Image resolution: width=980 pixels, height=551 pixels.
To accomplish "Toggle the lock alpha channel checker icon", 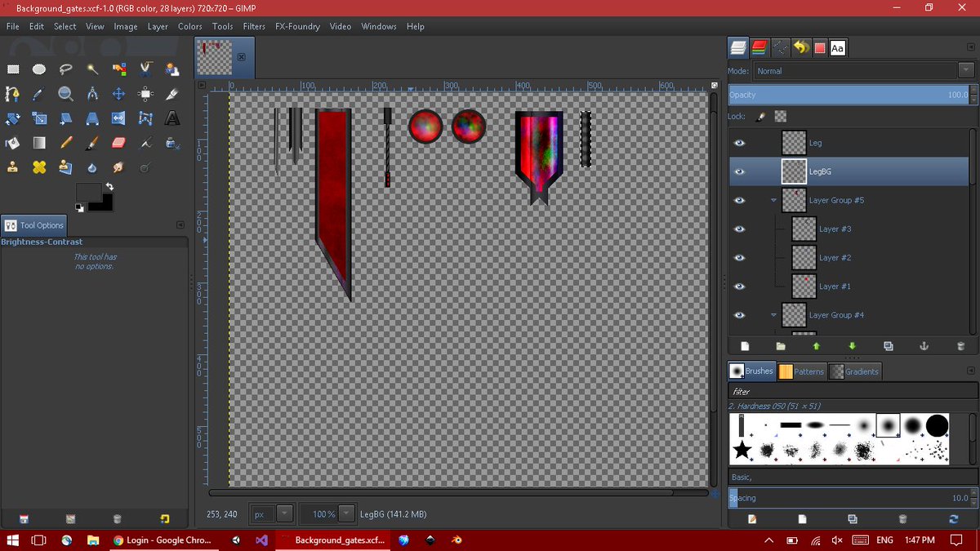I will (x=781, y=117).
